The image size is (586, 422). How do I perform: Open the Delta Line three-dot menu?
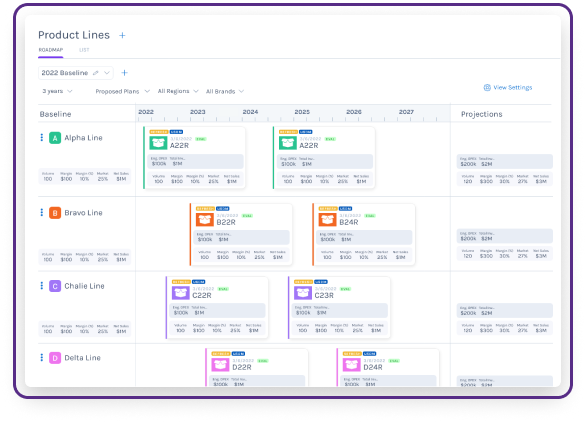coord(41,358)
